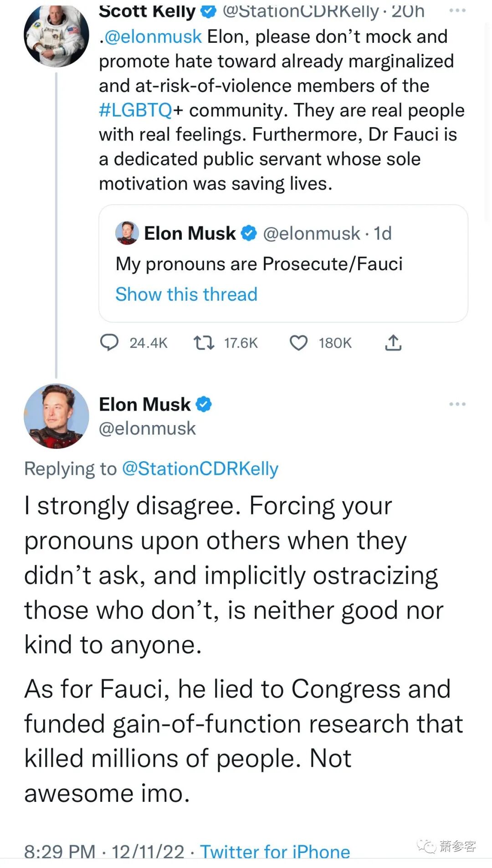The image size is (492, 868).
Task: Open Scott Kelly's astronaut profile picture
Action: tap(56, 35)
